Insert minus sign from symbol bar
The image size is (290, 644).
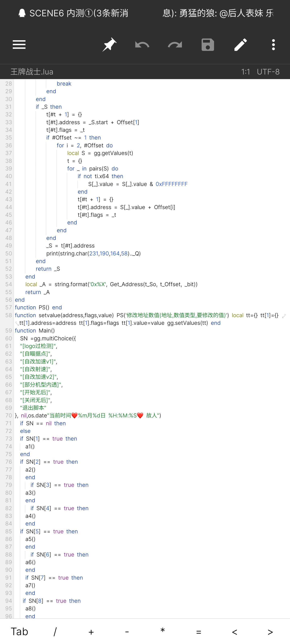(127, 632)
